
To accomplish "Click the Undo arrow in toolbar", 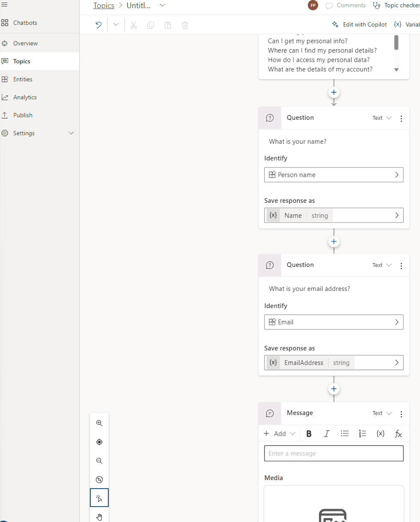I will pyautogui.click(x=98, y=25).
